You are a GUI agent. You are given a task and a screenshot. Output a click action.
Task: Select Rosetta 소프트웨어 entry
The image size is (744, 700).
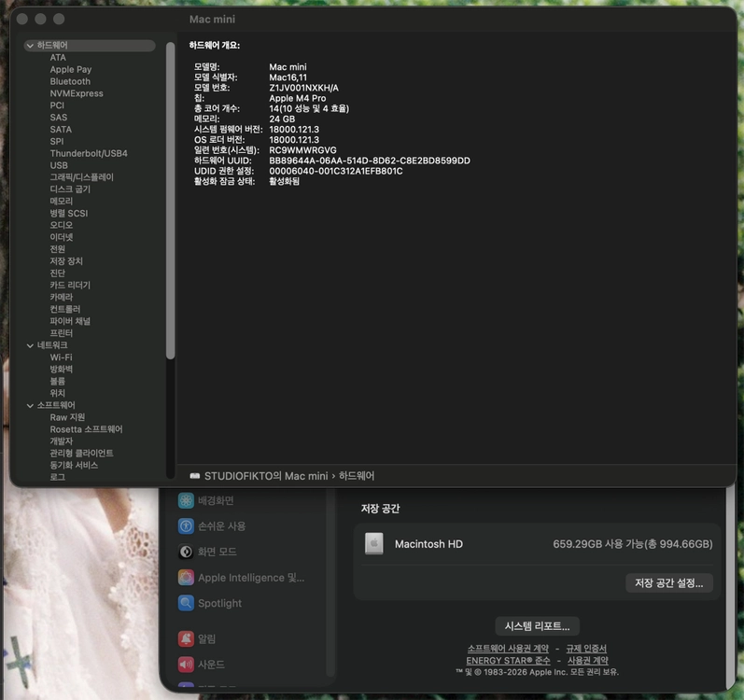pos(87,429)
